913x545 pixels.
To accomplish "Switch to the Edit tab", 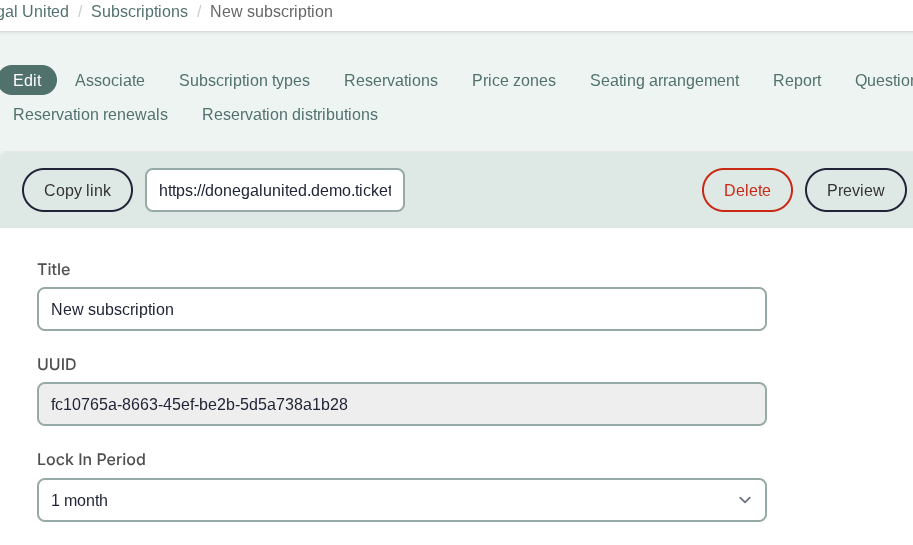I will (27, 80).
